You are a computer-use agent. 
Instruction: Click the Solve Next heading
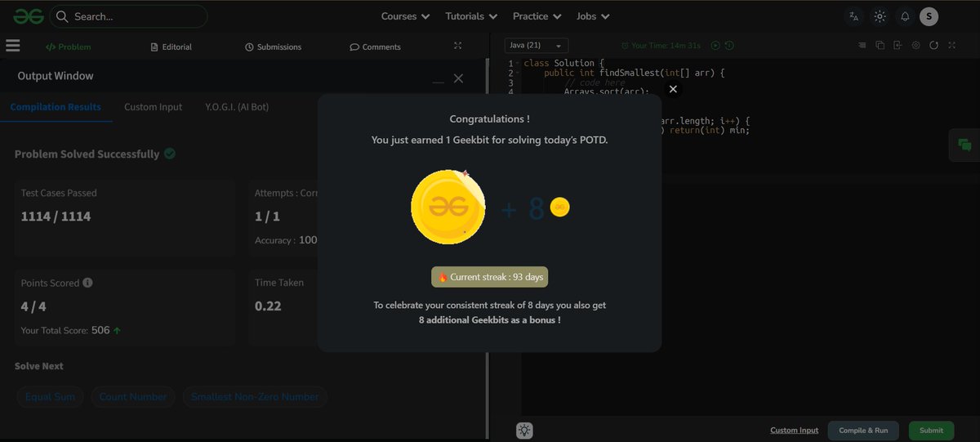pyautogui.click(x=39, y=366)
